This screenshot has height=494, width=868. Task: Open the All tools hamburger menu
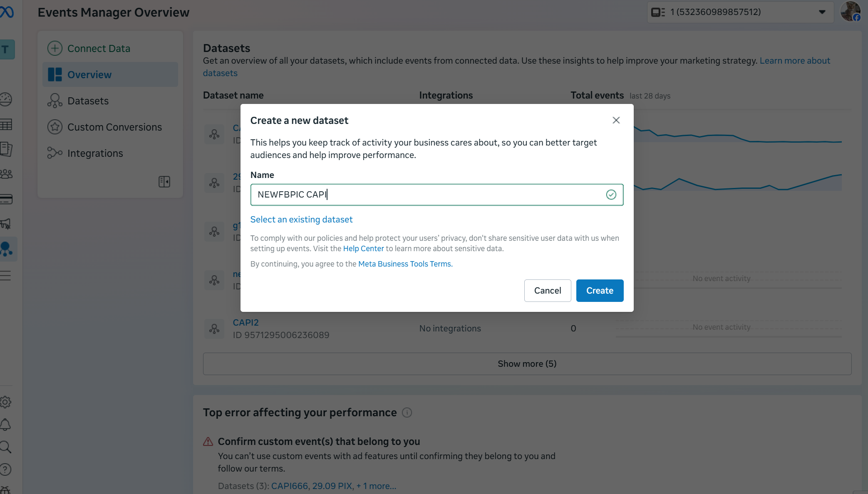click(6, 275)
